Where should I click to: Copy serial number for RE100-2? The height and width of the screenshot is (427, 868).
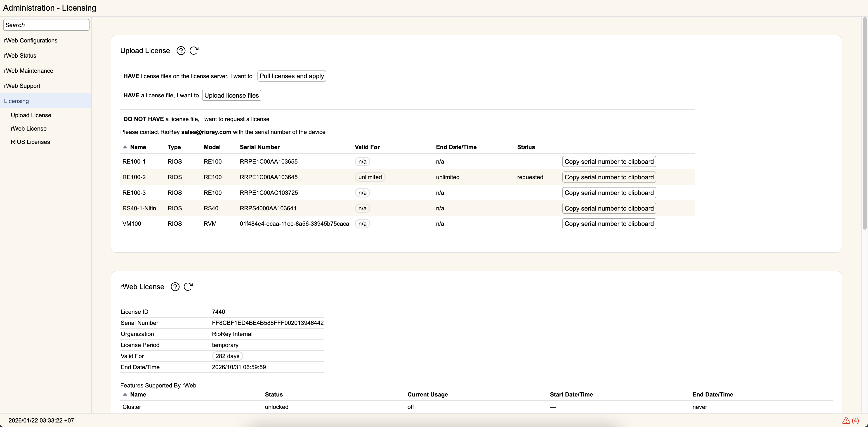click(x=609, y=177)
